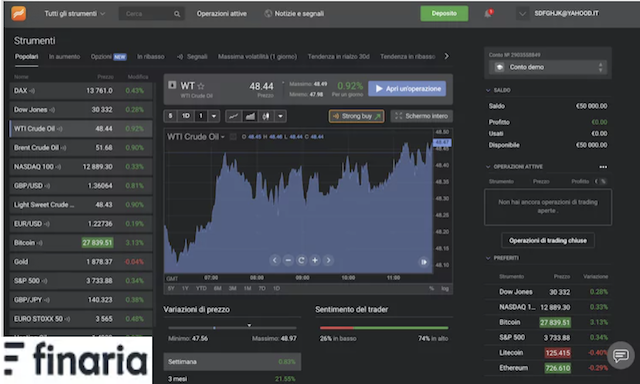Open the chart type dropdown arrow
Image resolution: width=640 pixels, height=384 pixels.
pyautogui.click(x=280, y=116)
